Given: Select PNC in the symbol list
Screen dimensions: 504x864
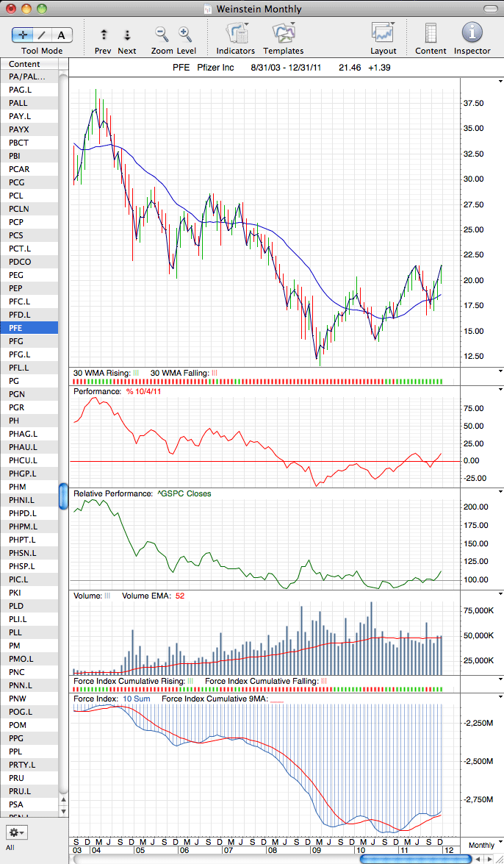Looking at the screenshot, I should [29, 671].
